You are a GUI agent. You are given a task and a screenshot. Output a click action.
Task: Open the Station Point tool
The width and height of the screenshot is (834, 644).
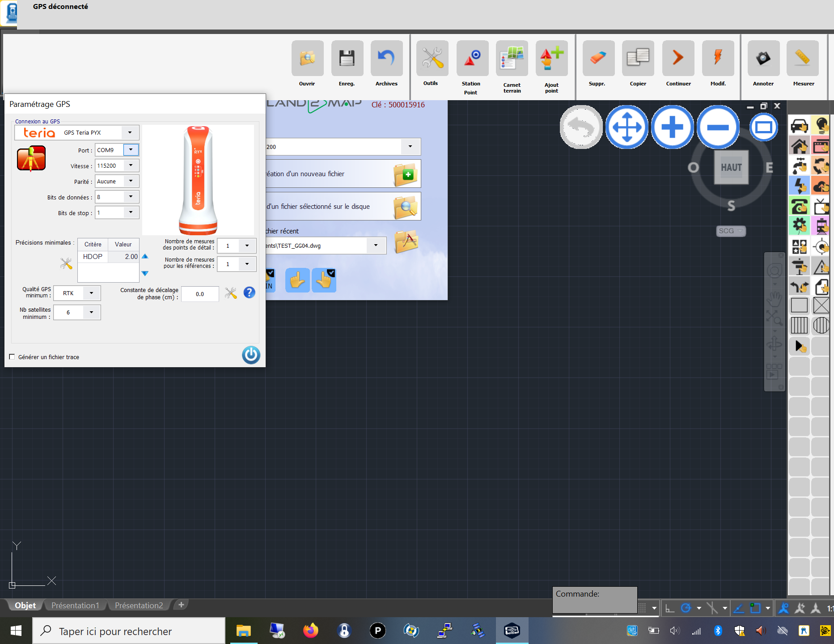coord(472,59)
